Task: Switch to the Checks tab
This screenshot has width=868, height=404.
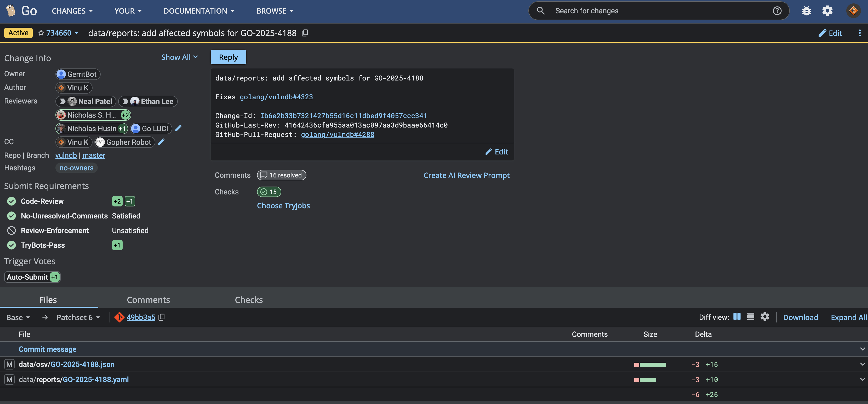Action: 249,300
